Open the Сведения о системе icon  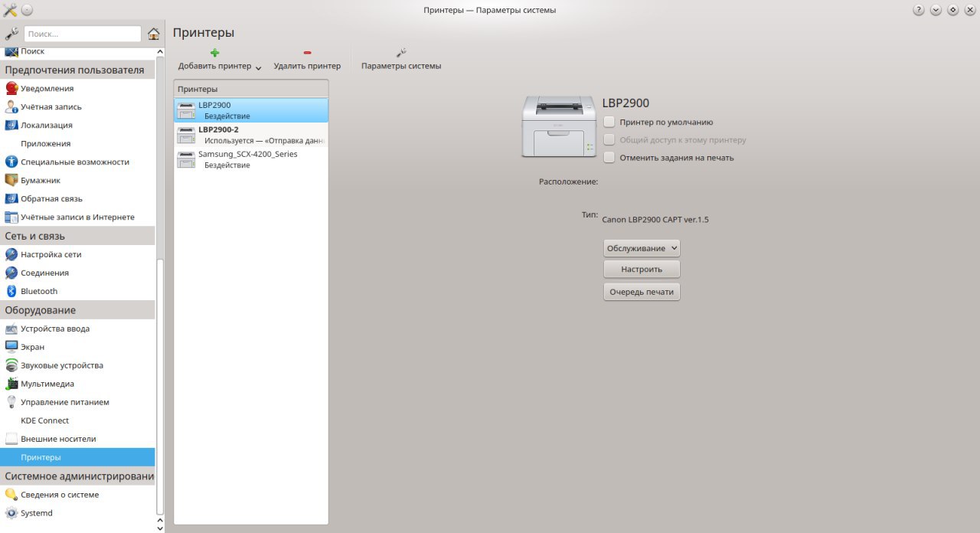click(x=11, y=495)
